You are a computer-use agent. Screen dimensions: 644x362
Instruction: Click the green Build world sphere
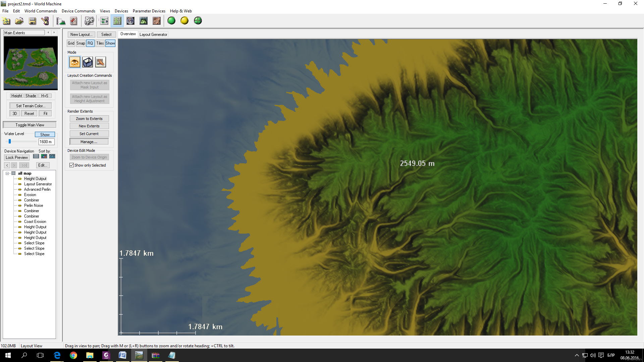click(171, 21)
